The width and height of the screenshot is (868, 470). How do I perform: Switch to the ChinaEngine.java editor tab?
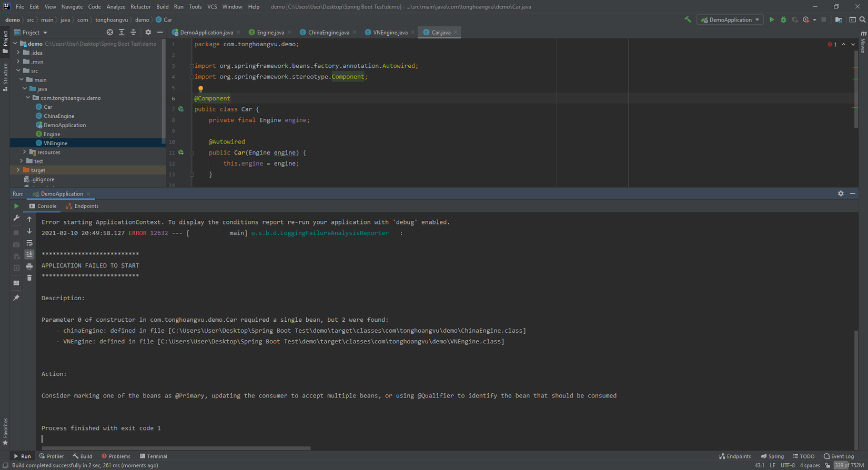pos(328,33)
